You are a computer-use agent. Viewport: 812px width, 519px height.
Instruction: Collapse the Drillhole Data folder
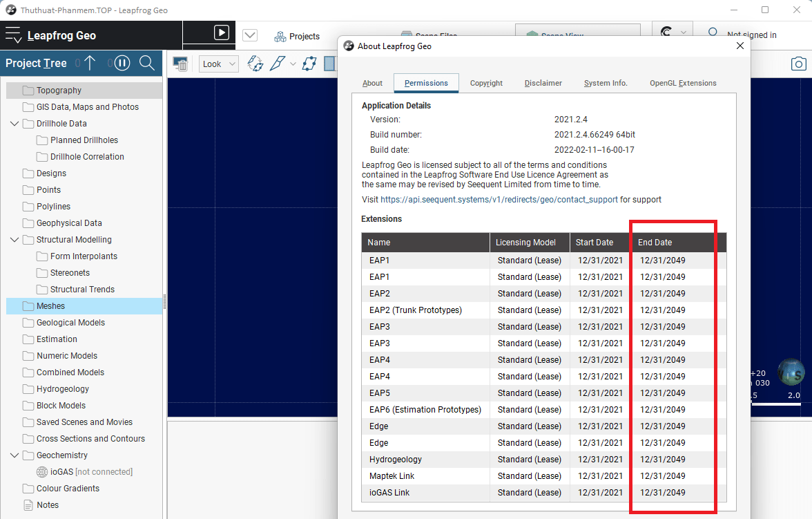click(x=14, y=124)
